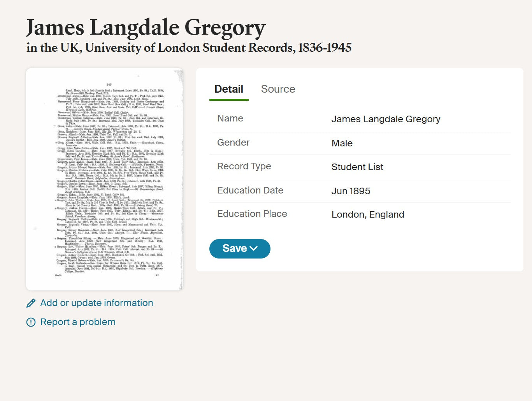This screenshot has height=401, width=532.
Task: Select the name value James Langdale Gregory
Action: [386, 119]
